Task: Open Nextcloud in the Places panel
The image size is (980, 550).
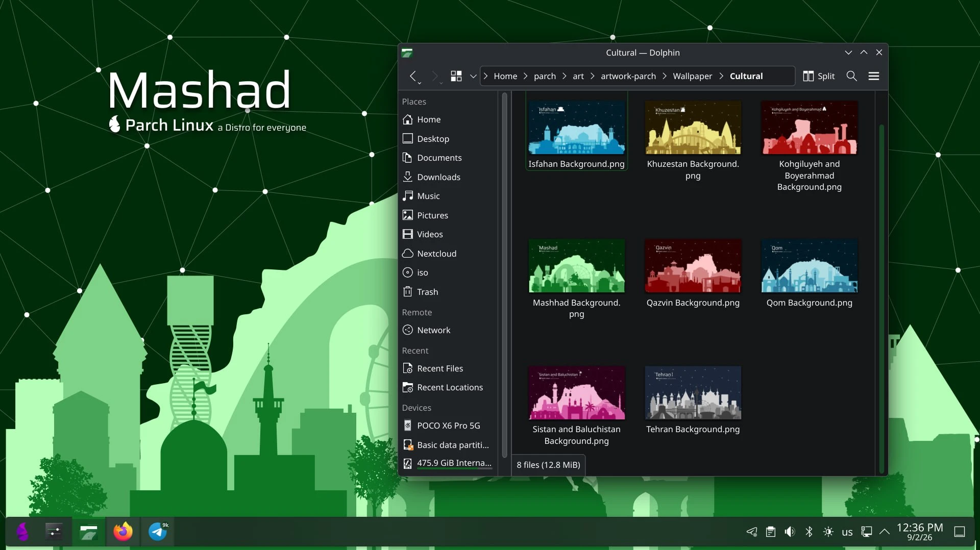Action: 448,254
